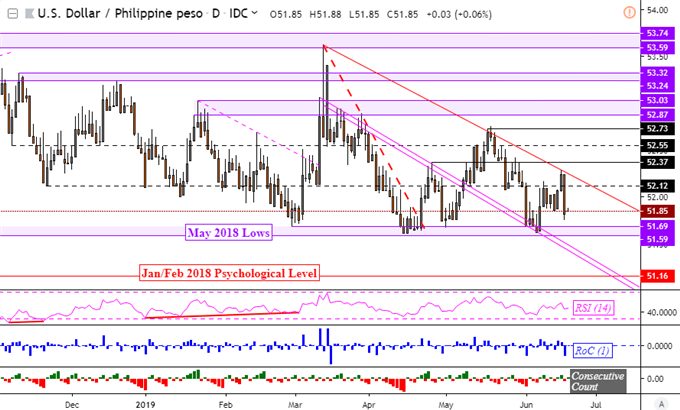Select the 51.59 purple price label
680x410 pixels.
657,239
